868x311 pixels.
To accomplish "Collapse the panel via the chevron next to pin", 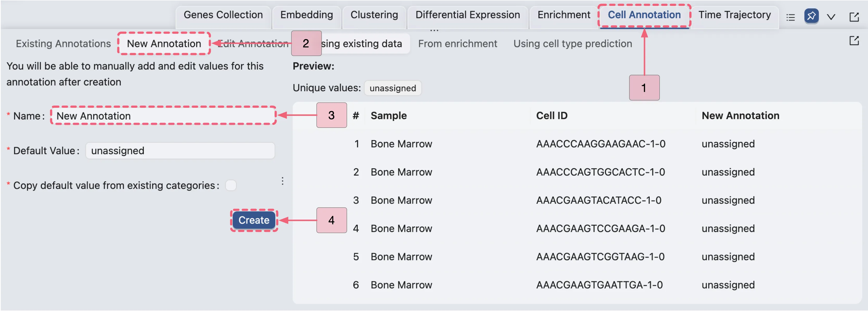I will 832,16.
